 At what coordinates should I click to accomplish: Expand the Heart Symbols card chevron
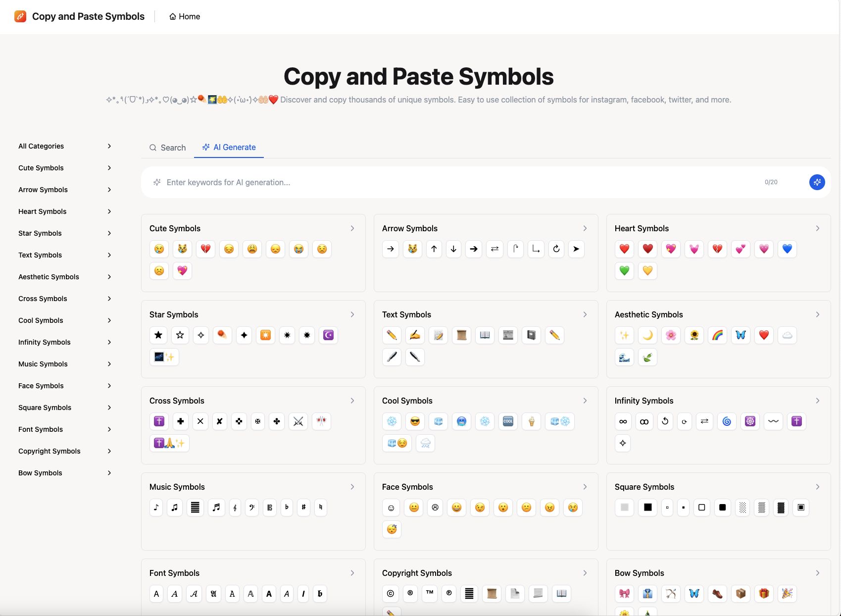[817, 228]
